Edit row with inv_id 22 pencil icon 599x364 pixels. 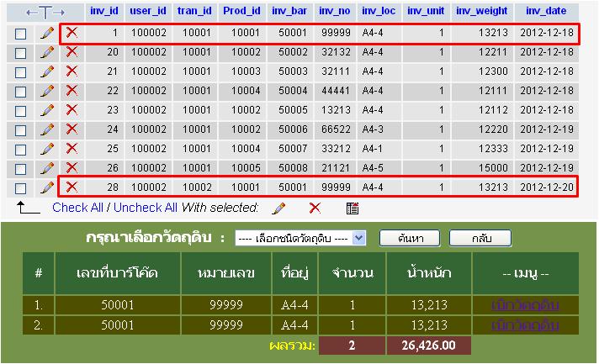[x=47, y=91]
